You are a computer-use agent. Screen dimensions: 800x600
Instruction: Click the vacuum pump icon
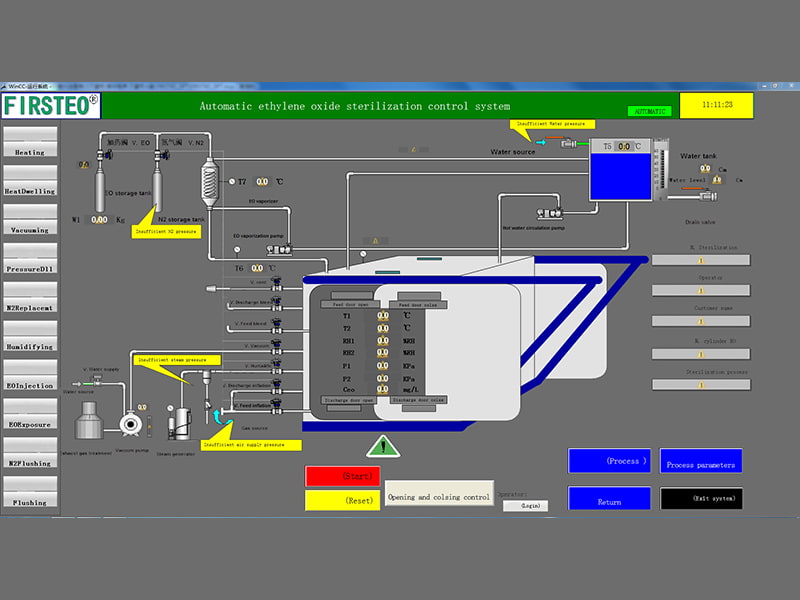click(x=131, y=423)
